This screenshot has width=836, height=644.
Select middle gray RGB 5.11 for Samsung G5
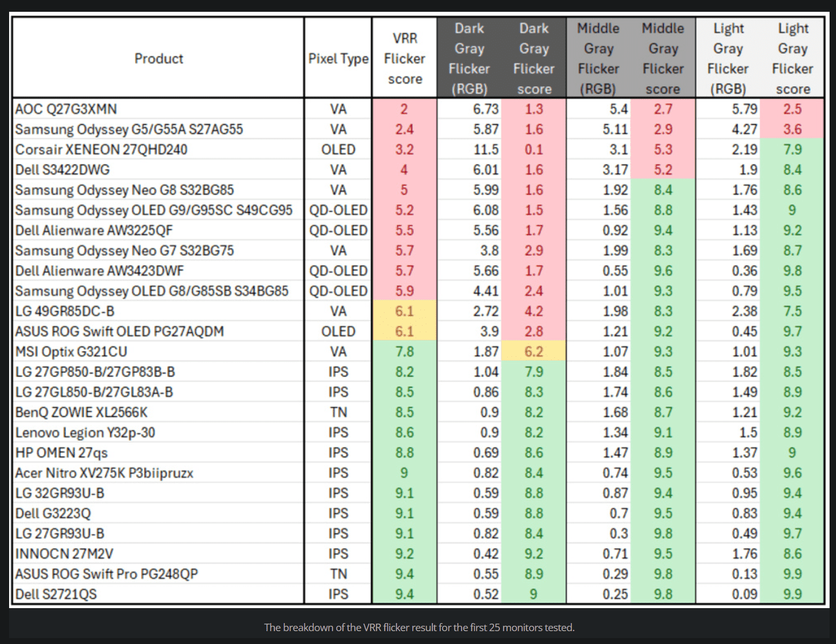(x=598, y=130)
